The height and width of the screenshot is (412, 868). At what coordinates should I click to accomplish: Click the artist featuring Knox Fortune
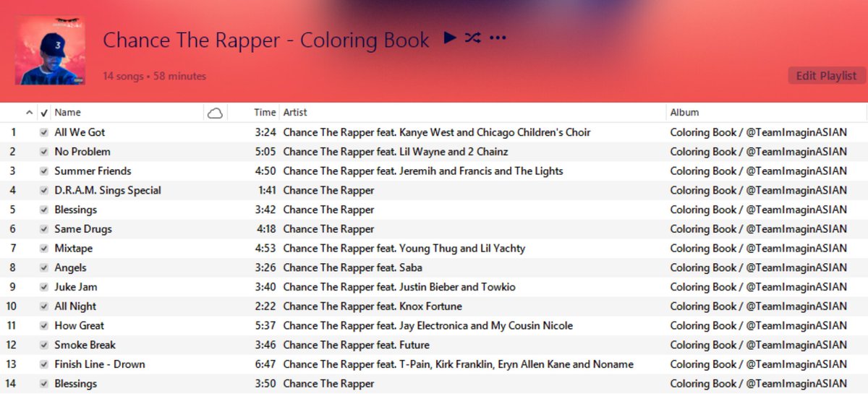[x=373, y=306]
